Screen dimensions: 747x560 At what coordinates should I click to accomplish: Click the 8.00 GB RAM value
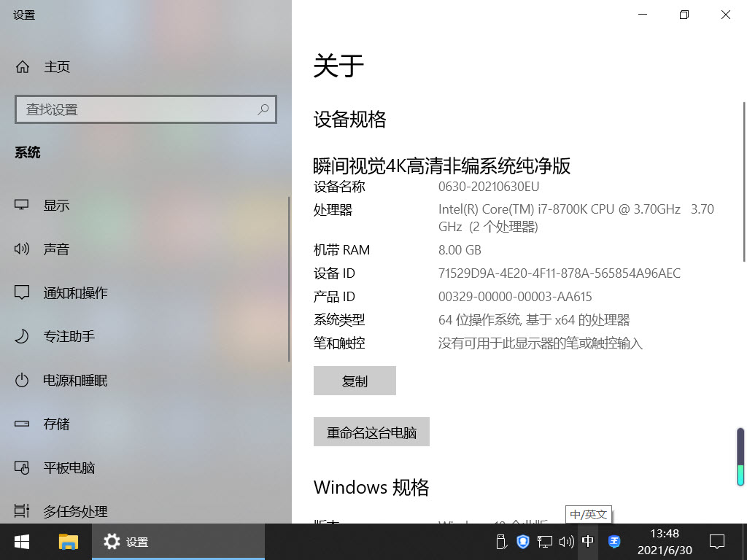point(460,250)
